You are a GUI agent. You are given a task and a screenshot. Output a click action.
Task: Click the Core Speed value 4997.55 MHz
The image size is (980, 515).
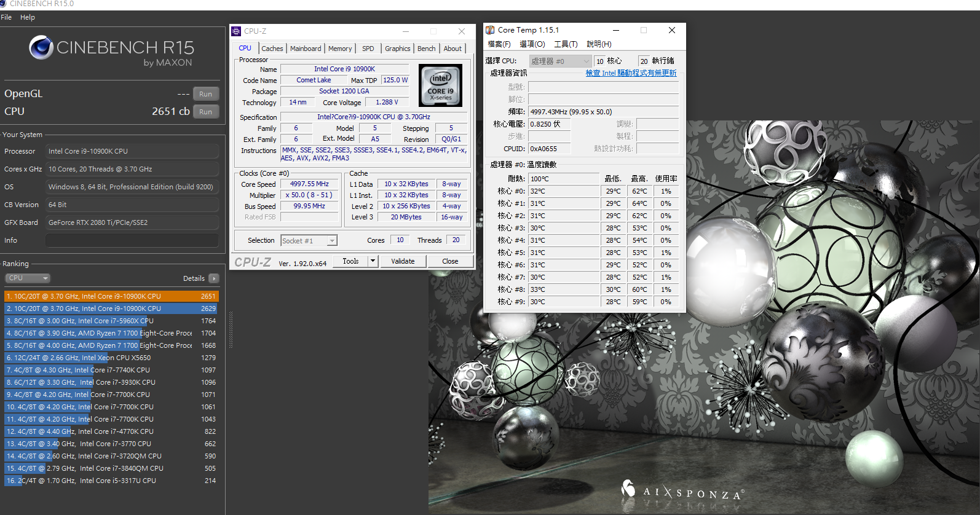(309, 184)
